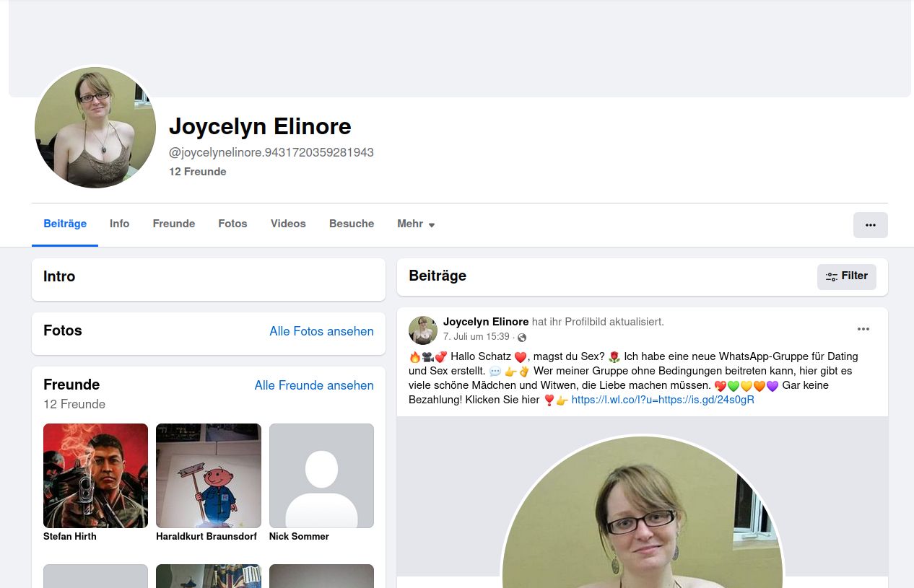914x588 pixels.
Task: Switch to the Info tab
Action: coord(120,224)
